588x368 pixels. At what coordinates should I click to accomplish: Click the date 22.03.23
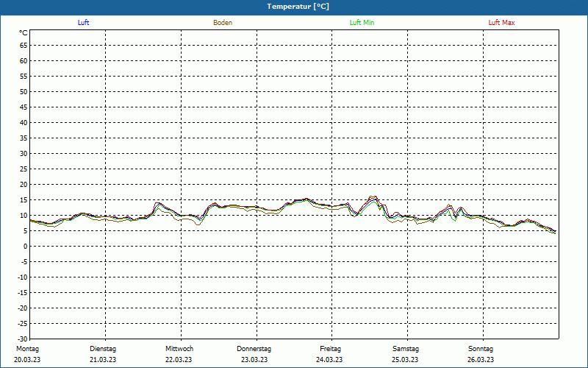tap(179, 360)
